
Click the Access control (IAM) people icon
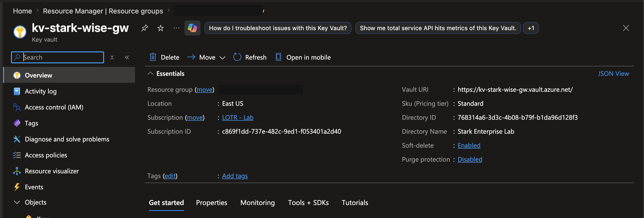pyautogui.click(x=17, y=107)
